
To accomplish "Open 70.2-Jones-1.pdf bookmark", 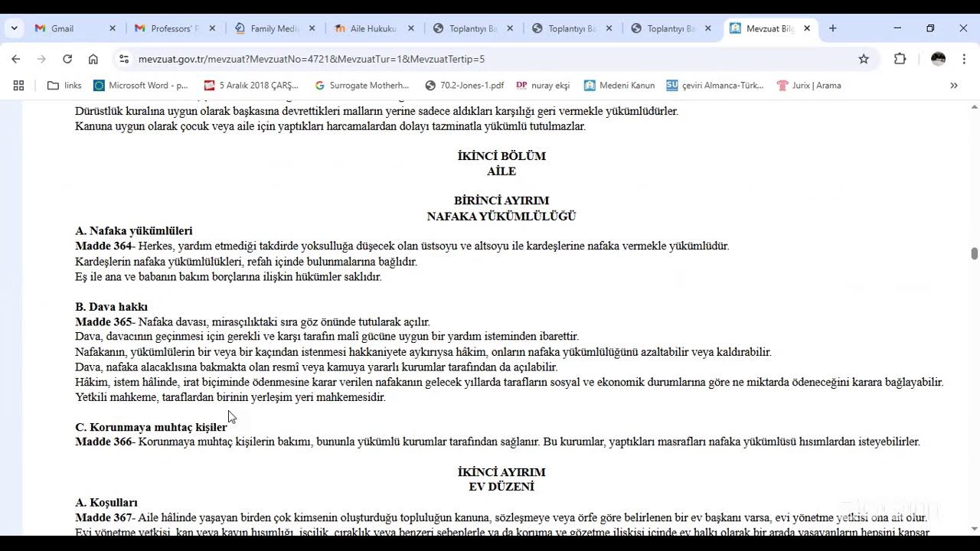I will (465, 86).
